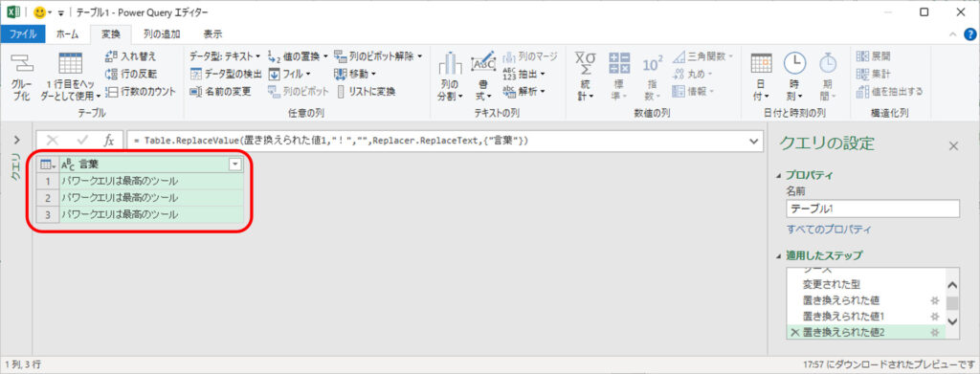Select row 2 cell パワークエリは最高のツール
Image resolution: width=980 pixels, height=374 pixels.
point(150,197)
